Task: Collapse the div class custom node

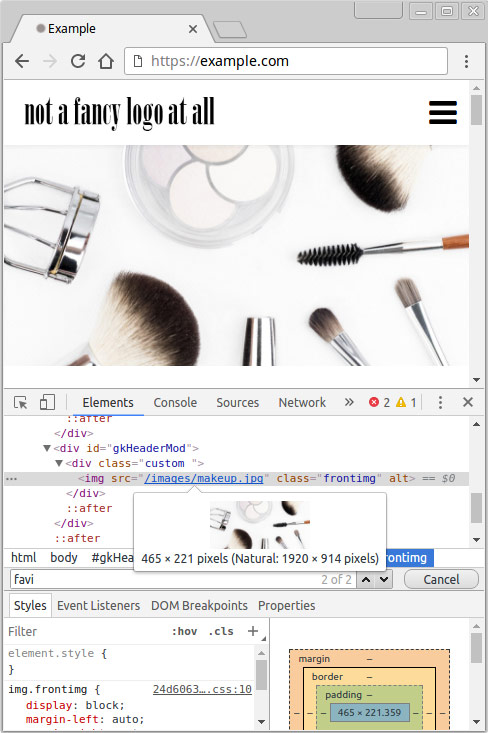Action: pos(59,463)
